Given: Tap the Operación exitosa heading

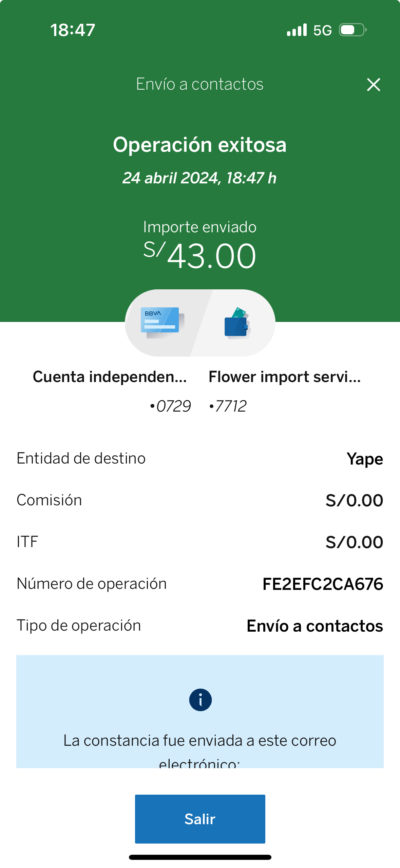Looking at the screenshot, I should pos(200,145).
